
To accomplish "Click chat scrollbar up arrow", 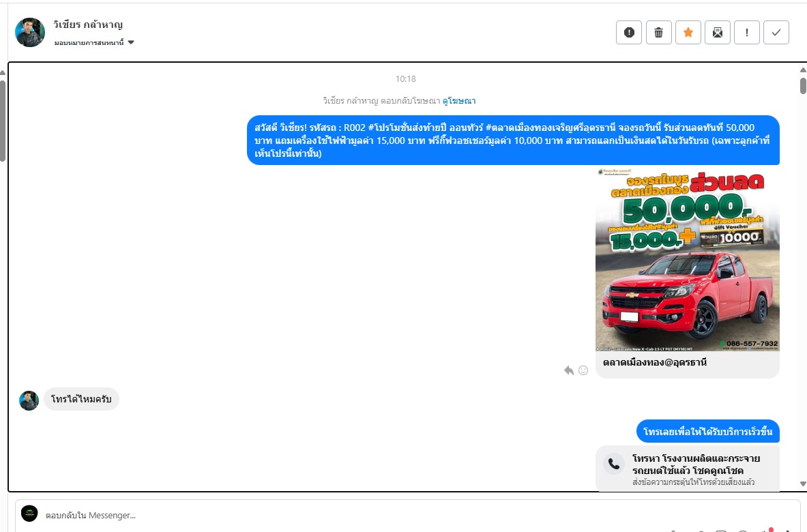I will (803, 70).
